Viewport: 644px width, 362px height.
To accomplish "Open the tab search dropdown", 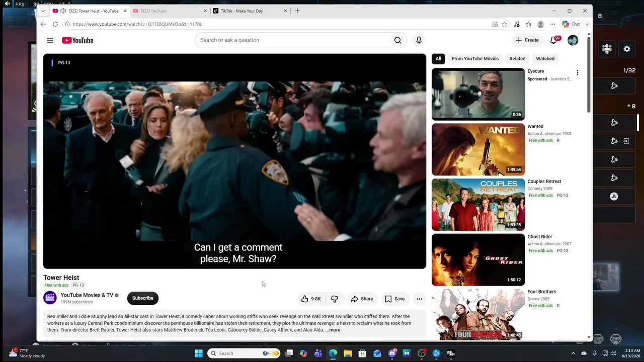I will tap(43, 11).
